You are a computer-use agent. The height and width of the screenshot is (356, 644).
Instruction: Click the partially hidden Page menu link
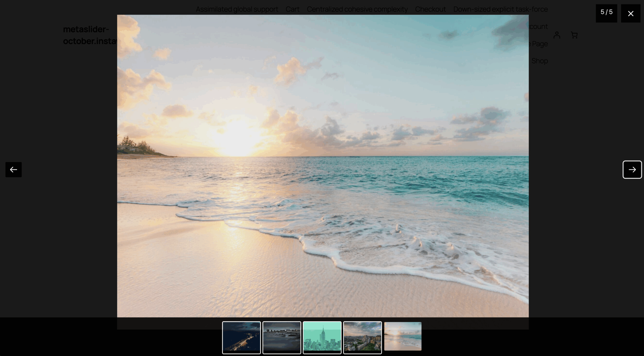tap(539, 44)
